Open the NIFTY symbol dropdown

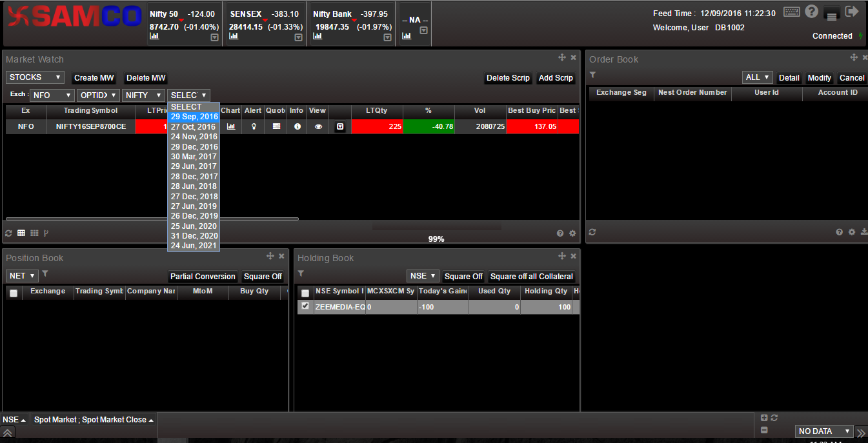(x=144, y=95)
